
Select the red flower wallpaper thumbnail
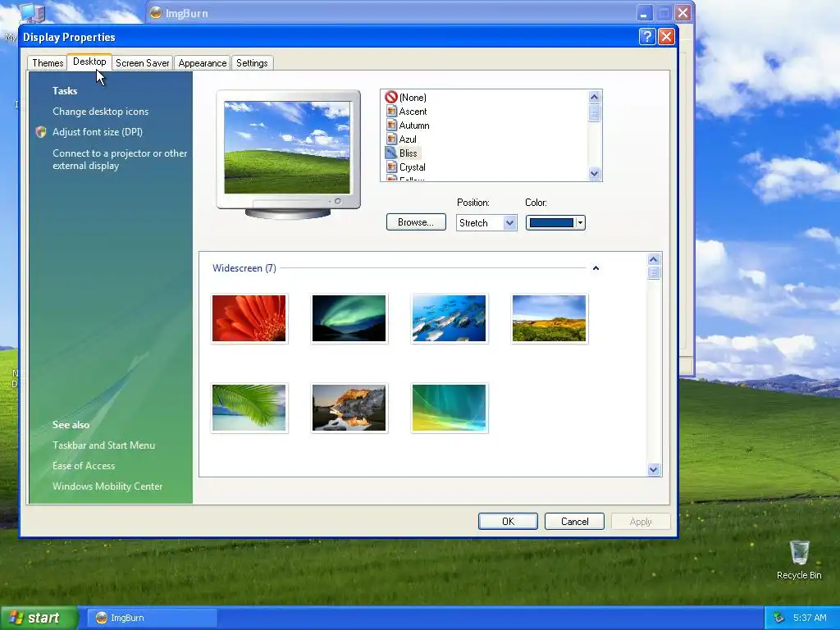(x=249, y=318)
